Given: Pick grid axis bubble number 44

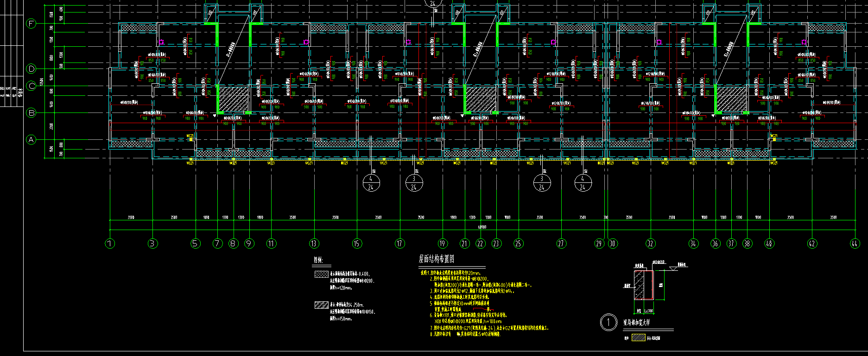Looking at the screenshot, I should pos(855,244).
